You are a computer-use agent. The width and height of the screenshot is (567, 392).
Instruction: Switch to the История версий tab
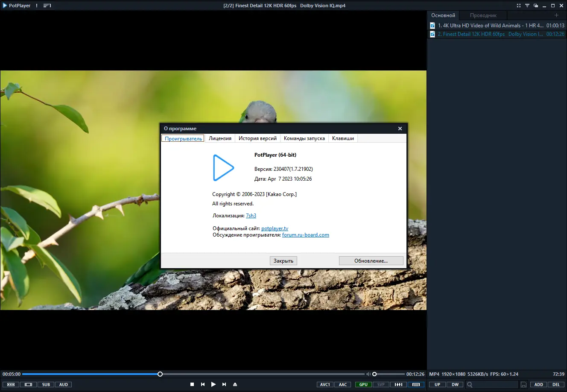pos(257,138)
